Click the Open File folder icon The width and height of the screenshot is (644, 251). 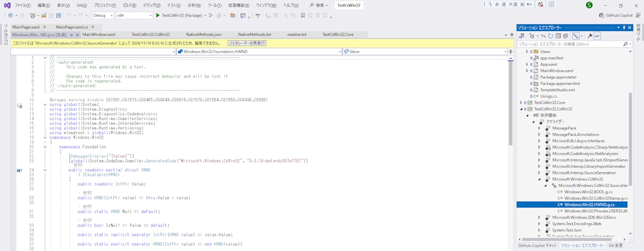[x=44, y=16]
